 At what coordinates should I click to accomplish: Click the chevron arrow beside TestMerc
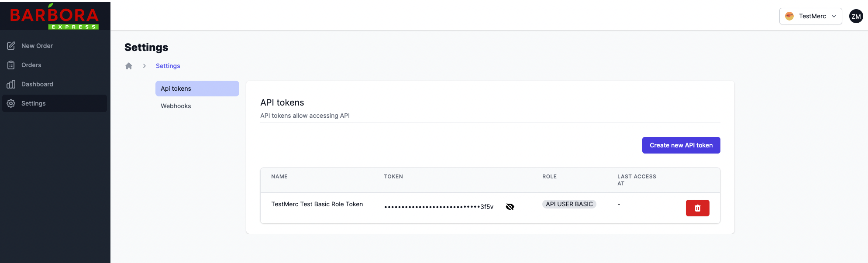coord(834,16)
